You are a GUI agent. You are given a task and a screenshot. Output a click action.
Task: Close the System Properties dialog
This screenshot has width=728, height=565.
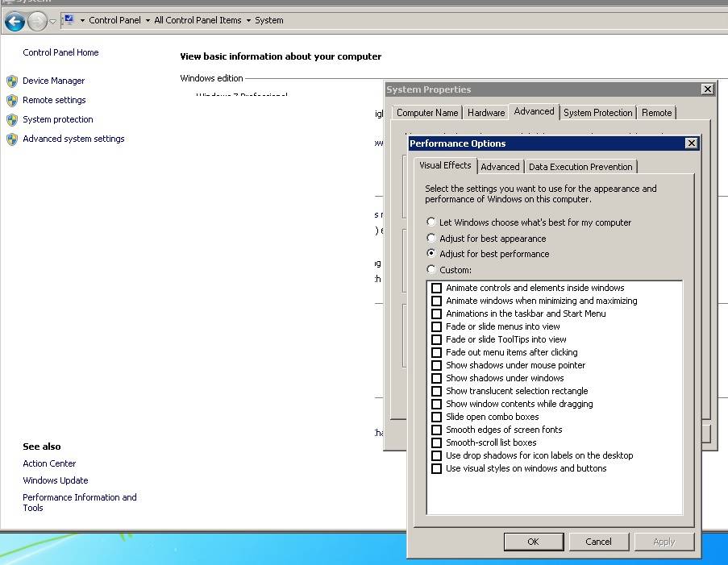707,89
